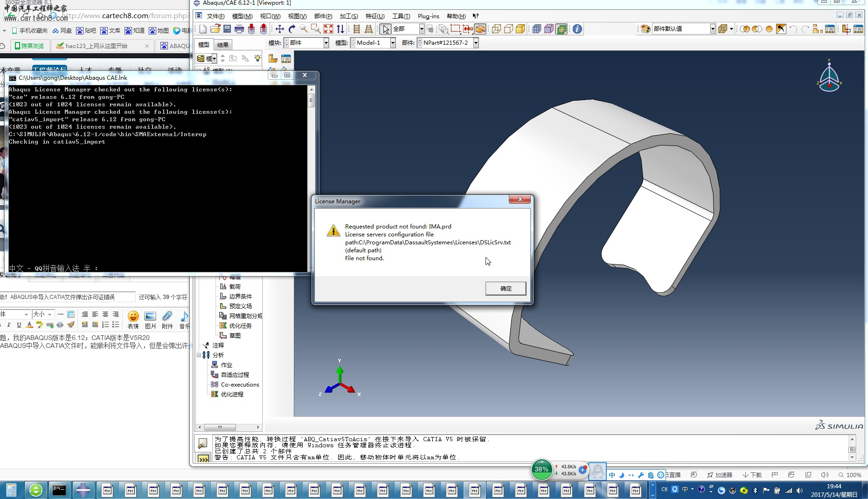Apply shaded render style
Viewport: 868px width, 499px height.
[521, 29]
